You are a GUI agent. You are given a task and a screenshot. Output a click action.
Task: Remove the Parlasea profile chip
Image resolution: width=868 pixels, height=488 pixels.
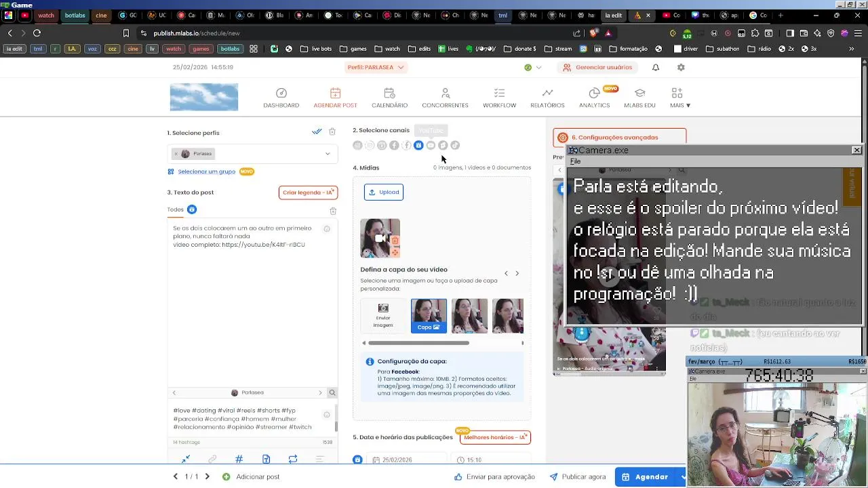point(176,154)
